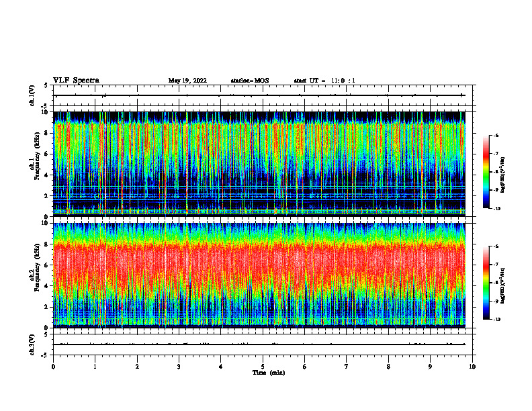
Task: Click time axis tick label "8"
Action: [x=388, y=367]
